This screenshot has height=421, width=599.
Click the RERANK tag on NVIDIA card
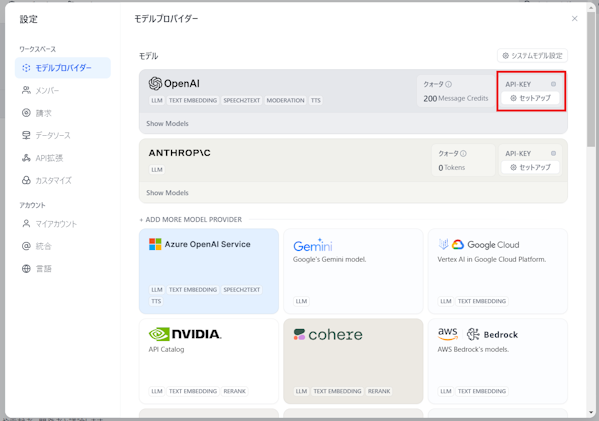click(235, 392)
